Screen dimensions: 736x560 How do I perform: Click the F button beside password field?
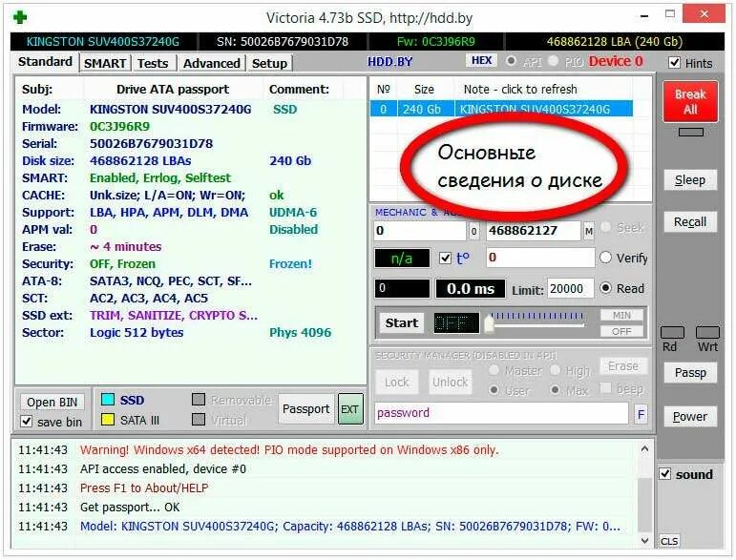pos(641,414)
